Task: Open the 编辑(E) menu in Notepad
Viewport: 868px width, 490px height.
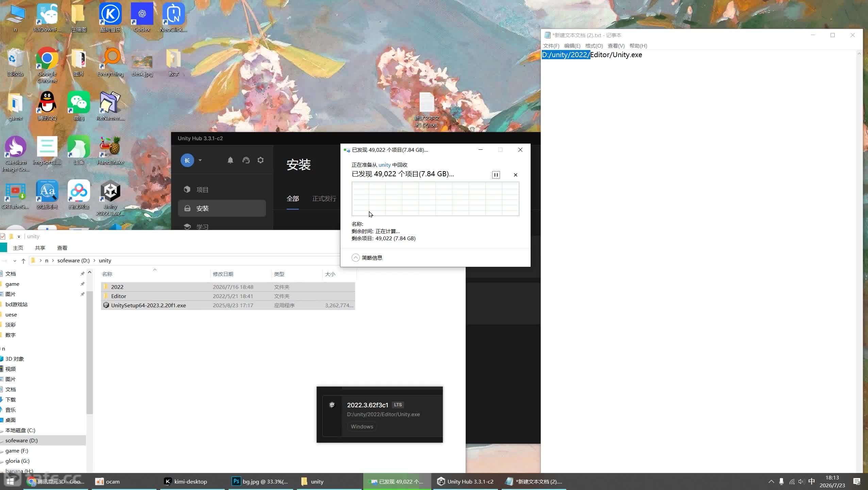Action: pos(572,46)
